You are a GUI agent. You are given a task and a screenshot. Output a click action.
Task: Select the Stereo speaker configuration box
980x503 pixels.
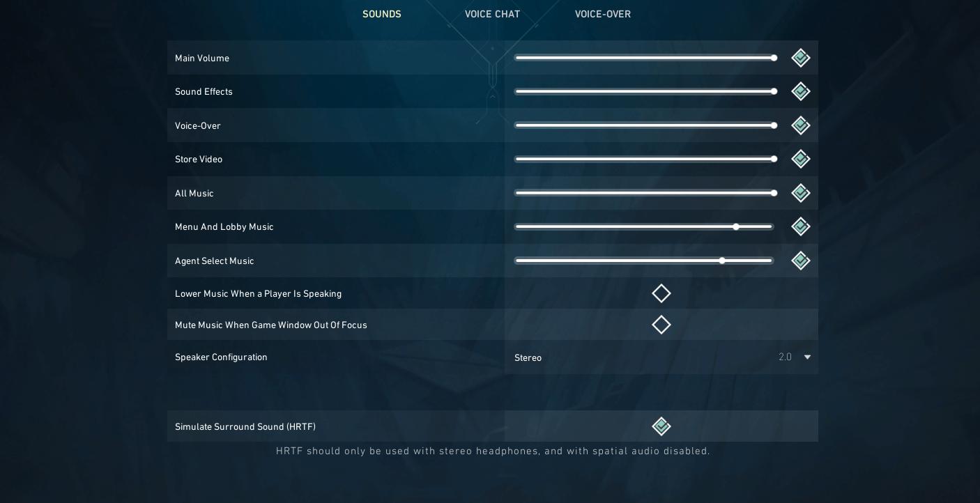(x=661, y=357)
